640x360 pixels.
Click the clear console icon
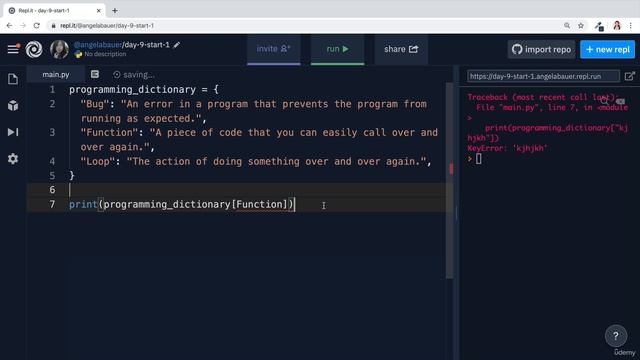(620, 101)
